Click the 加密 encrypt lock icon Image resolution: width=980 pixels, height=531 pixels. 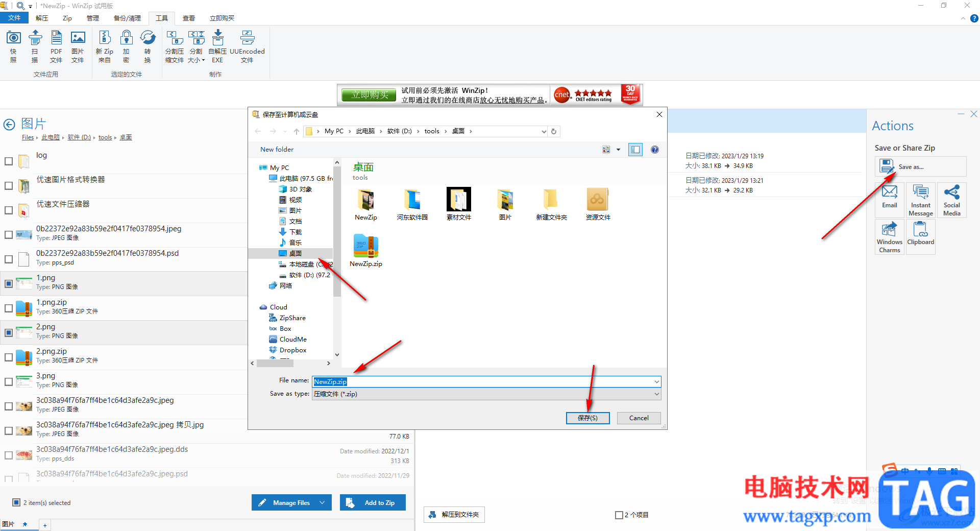coord(126,46)
